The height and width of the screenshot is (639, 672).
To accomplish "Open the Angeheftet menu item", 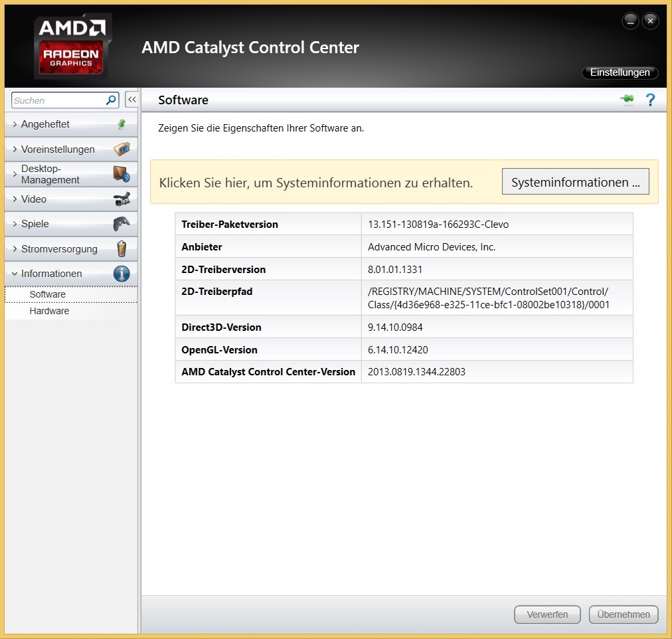I will pyautogui.click(x=71, y=124).
